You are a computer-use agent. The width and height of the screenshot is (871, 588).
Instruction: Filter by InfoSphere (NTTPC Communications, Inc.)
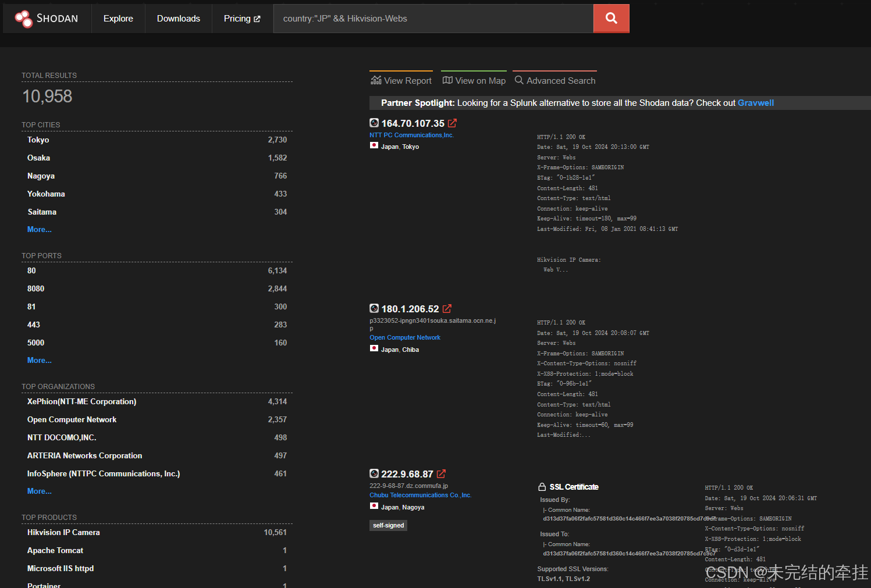click(x=157, y=473)
